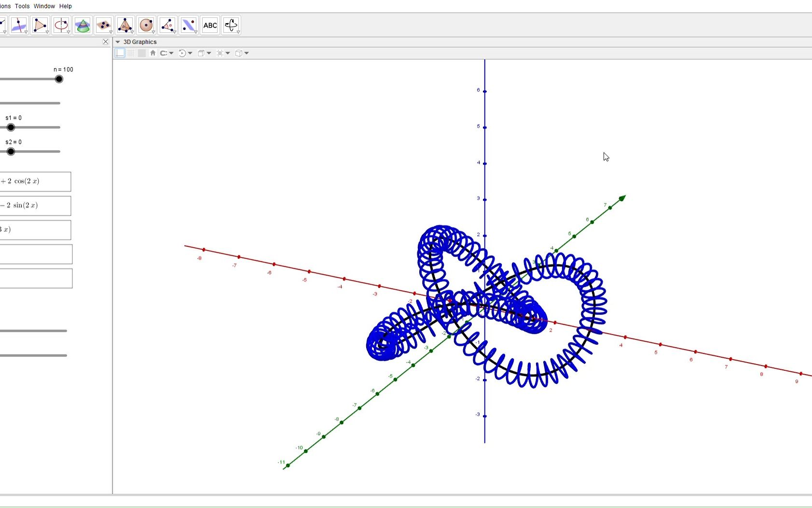Select the Polygon tool
The height and width of the screenshot is (508, 812).
pyautogui.click(x=40, y=25)
